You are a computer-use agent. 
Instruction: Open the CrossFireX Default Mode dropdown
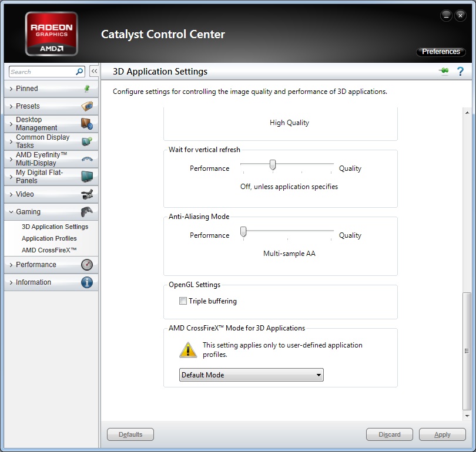point(251,375)
